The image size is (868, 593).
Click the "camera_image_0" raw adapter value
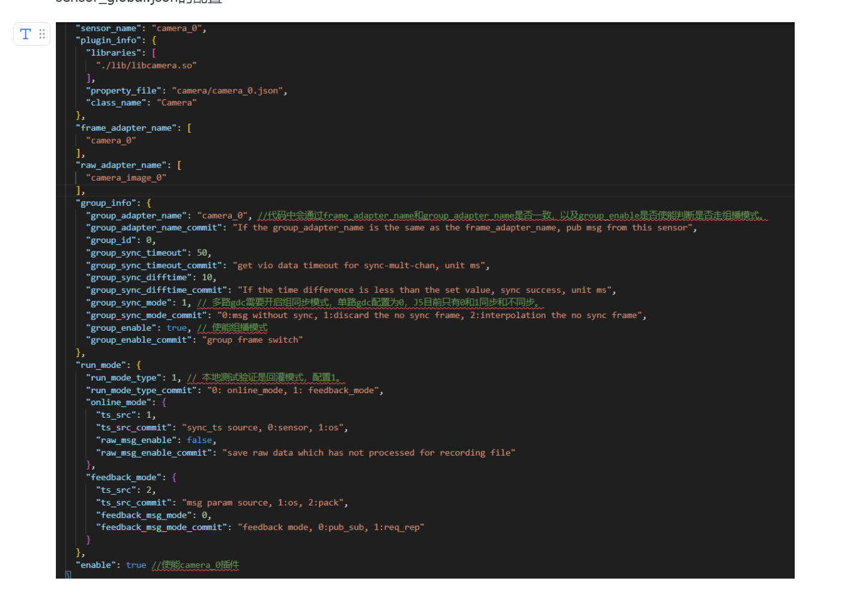[126, 178]
